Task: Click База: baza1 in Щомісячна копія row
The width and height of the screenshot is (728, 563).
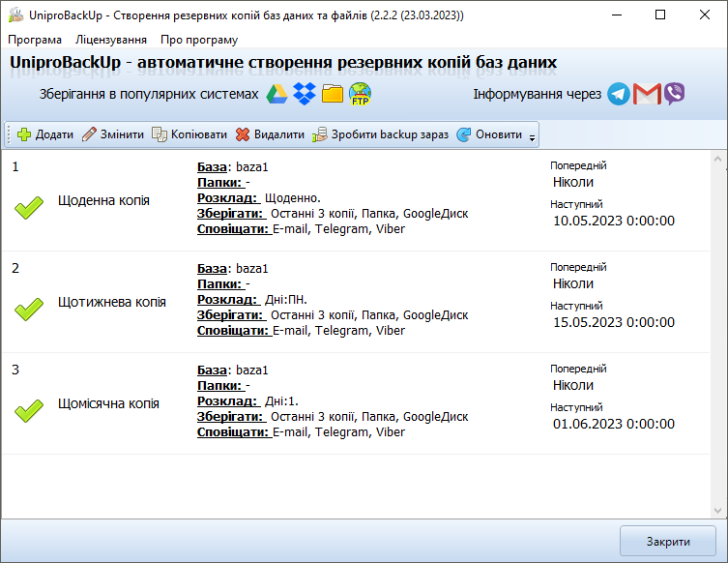Action: [x=233, y=370]
